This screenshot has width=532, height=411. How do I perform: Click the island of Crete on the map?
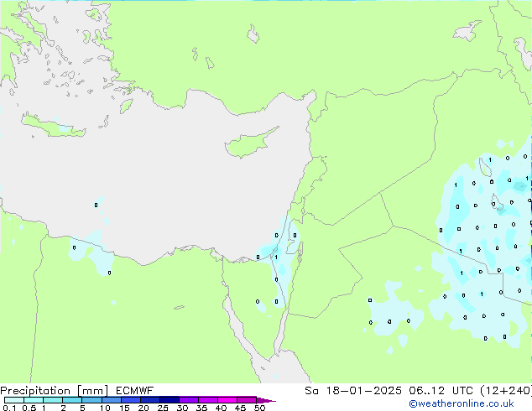(x=53, y=126)
